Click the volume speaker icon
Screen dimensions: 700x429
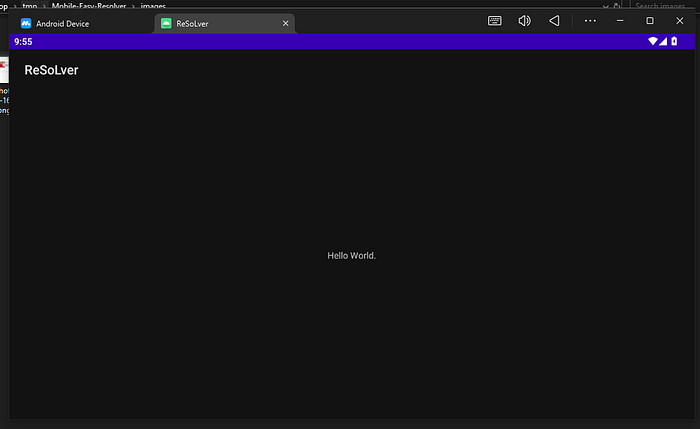(525, 21)
